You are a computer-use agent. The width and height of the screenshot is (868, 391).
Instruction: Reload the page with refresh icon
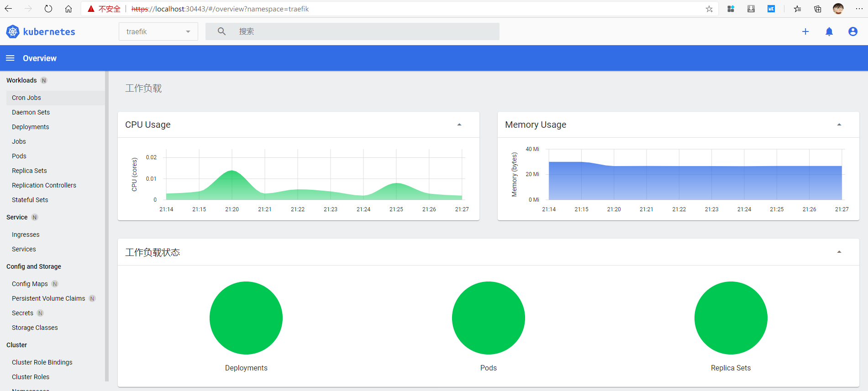tap(48, 9)
